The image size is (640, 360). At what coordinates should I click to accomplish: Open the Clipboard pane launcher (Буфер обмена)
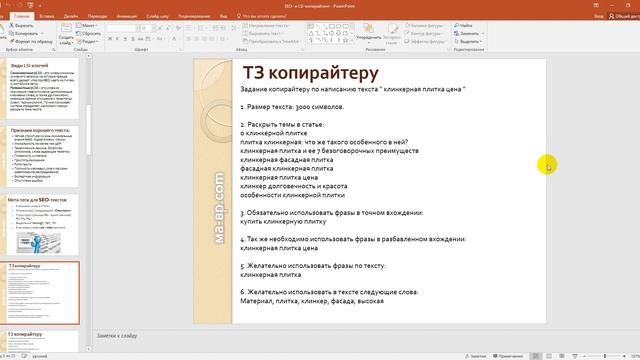tap(54, 50)
